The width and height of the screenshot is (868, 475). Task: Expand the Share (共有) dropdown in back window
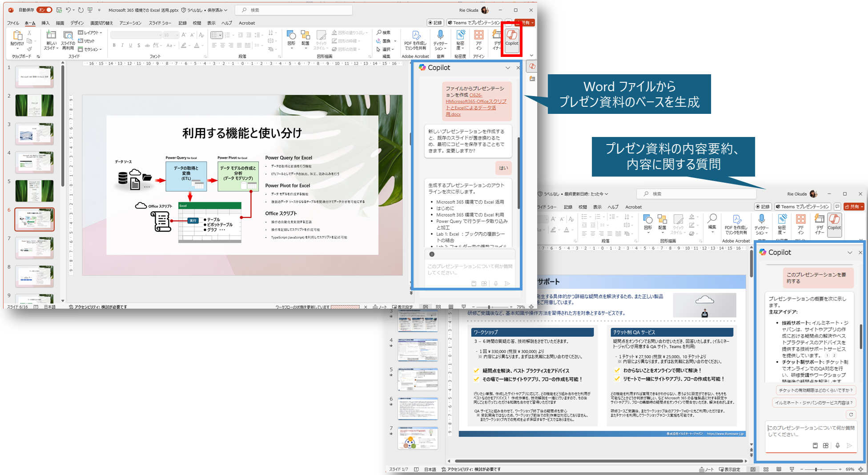coord(862,206)
